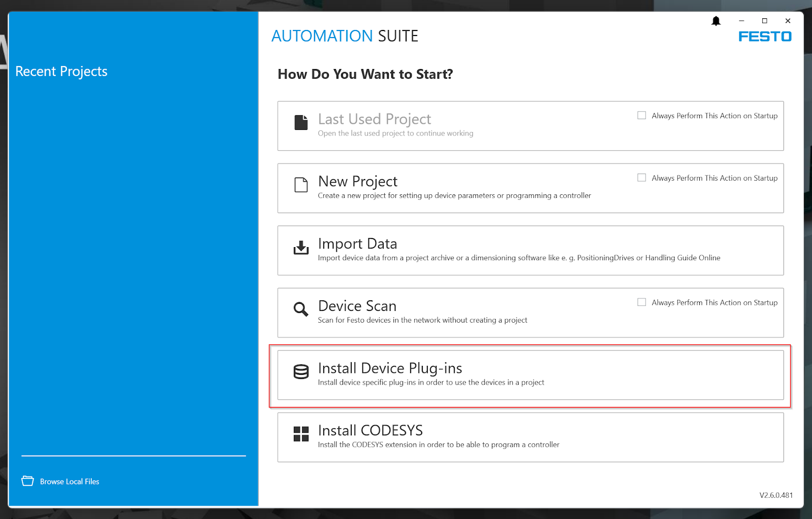Select Install CODESYS
The width and height of the screenshot is (812, 519).
click(530, 437)
